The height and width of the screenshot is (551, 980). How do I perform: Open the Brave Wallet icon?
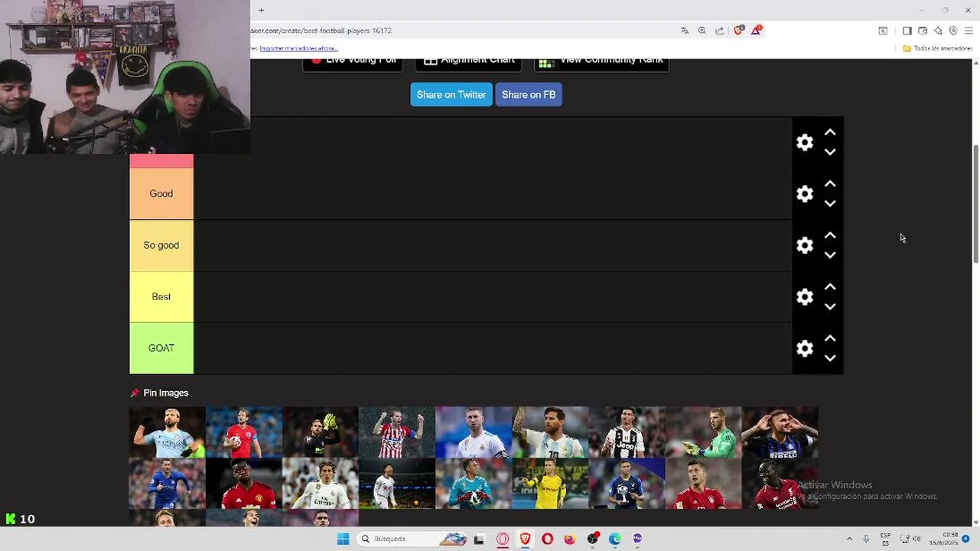coord(923,31)
